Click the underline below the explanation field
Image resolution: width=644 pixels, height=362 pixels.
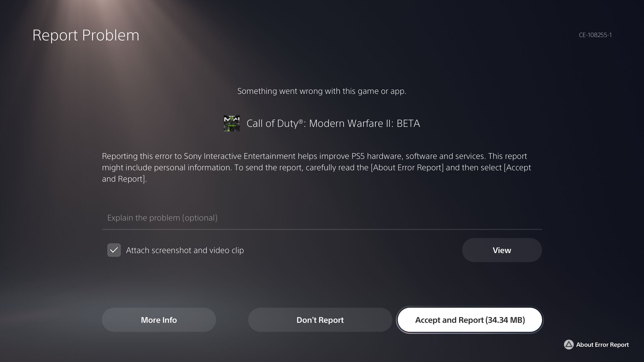point(322,229)
